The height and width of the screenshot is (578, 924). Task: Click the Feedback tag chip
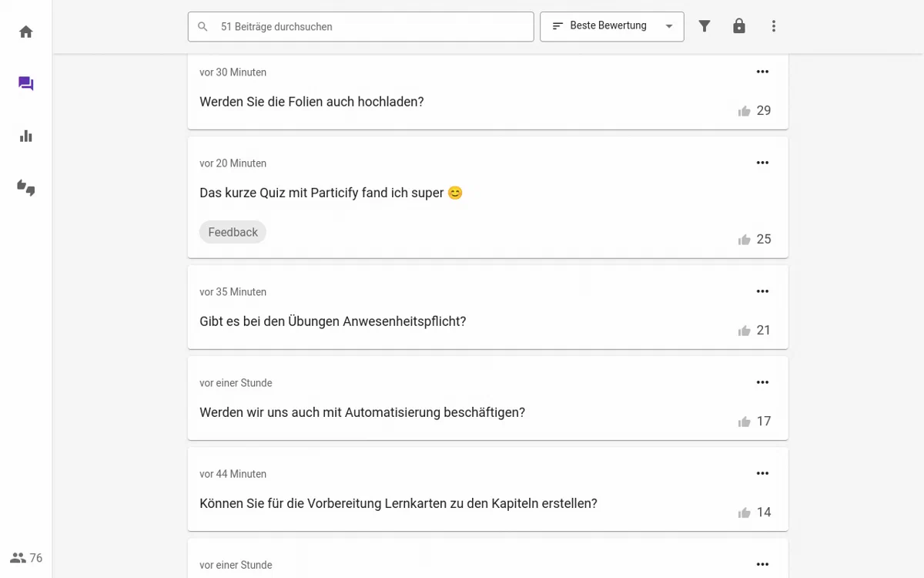coord(233,232)
